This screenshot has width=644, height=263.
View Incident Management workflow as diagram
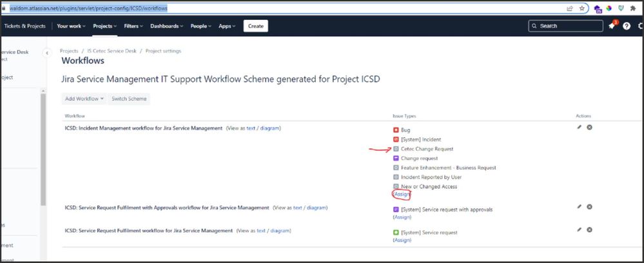[270, 128]
